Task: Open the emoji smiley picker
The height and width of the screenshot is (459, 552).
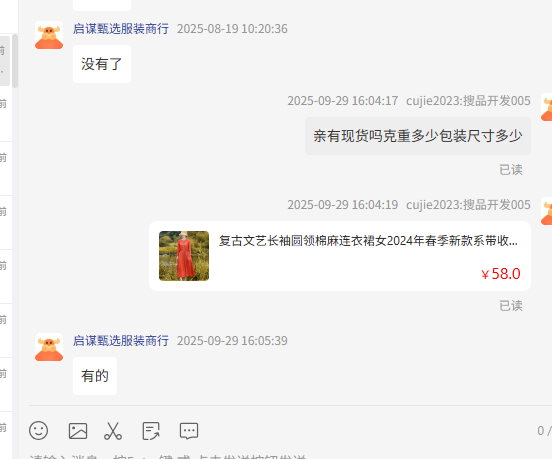Action: tap(38, 430)
